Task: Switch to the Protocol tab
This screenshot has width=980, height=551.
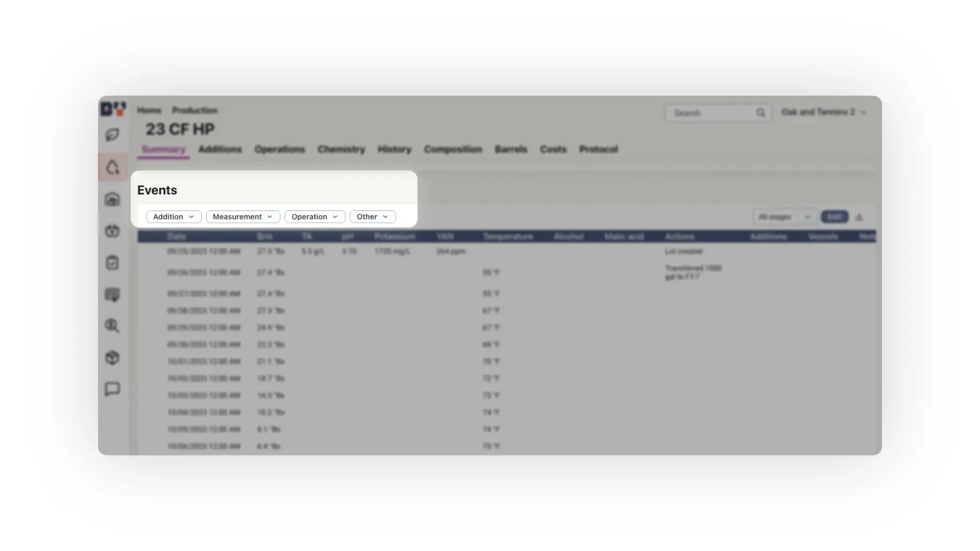Action: (599, 149)
